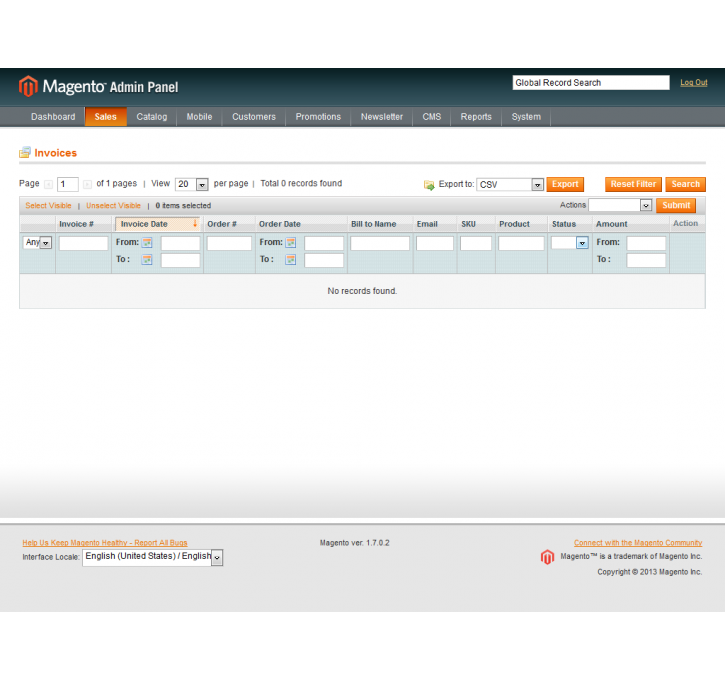Focus the Bill to Name filter field
725x680 pixels.
380,243
